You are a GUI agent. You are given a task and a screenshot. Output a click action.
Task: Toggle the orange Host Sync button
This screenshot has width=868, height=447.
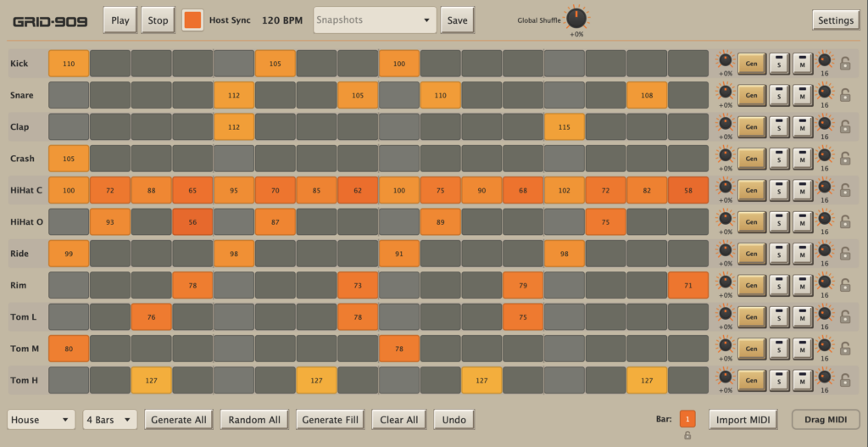click(192, 20)
